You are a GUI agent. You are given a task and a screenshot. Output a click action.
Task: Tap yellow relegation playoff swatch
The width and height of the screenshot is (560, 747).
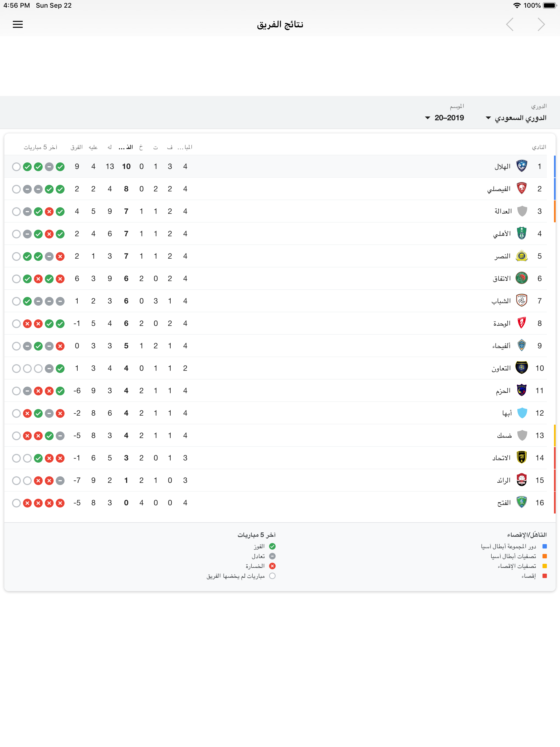click(x=544, y=566)
